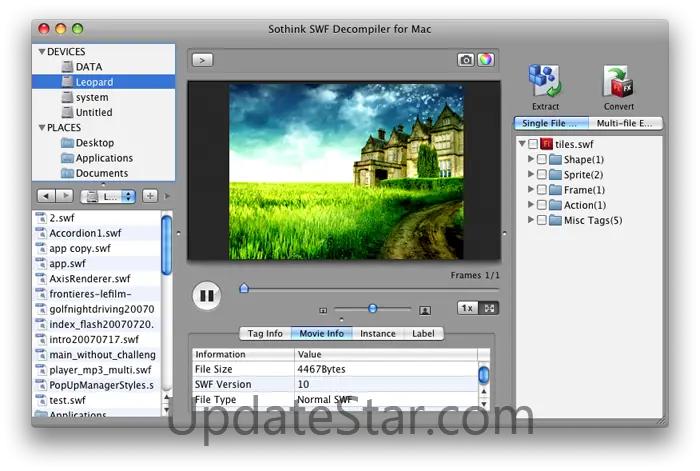Viewport: 700px width, 471px height.
Task: Select app.swf file
Action: click(x=97, y=263)
